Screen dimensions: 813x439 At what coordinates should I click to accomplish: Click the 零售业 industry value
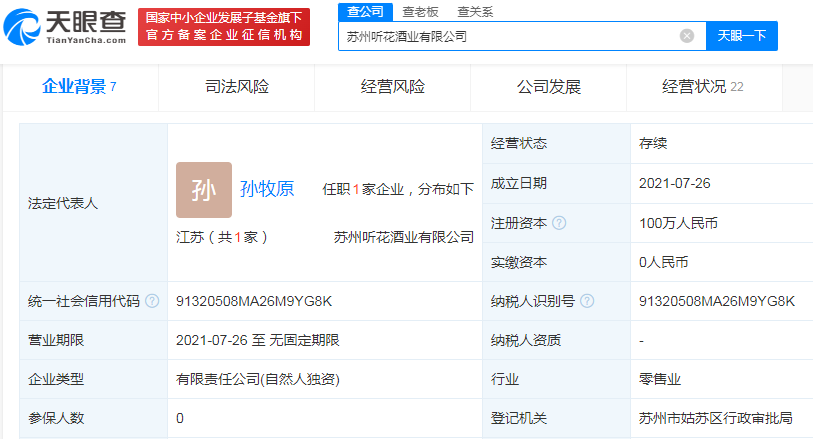(x=660, y=379)
